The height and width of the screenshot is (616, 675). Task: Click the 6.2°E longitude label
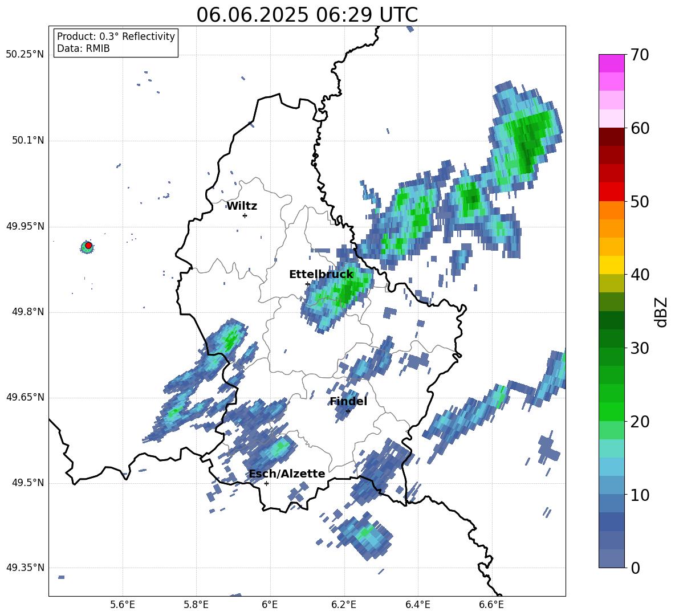(344, 605)
